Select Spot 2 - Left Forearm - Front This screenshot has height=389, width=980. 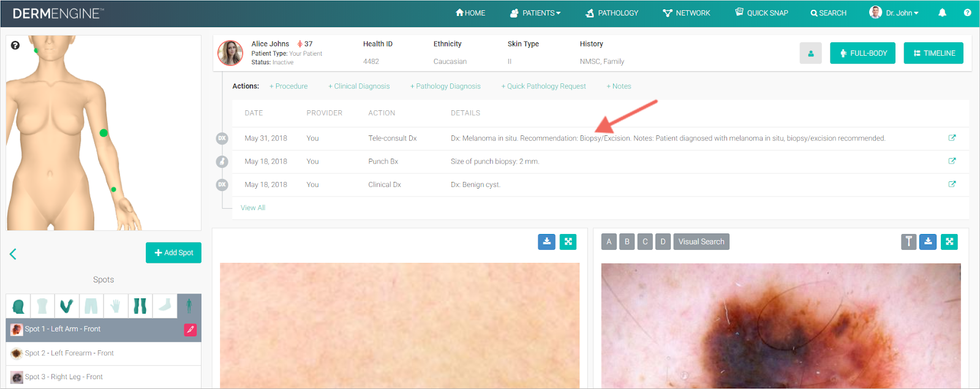coord(104,353)
